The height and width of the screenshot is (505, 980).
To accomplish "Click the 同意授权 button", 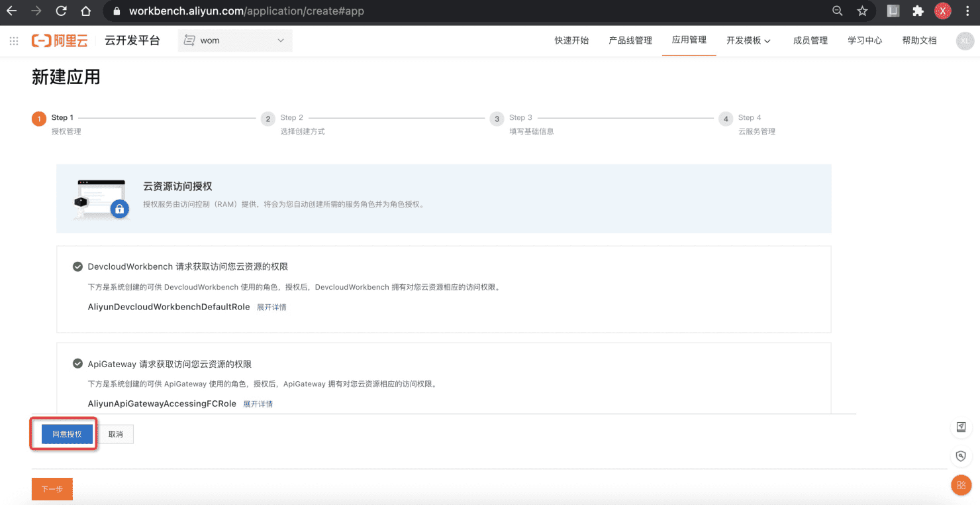I will (67, 434).
